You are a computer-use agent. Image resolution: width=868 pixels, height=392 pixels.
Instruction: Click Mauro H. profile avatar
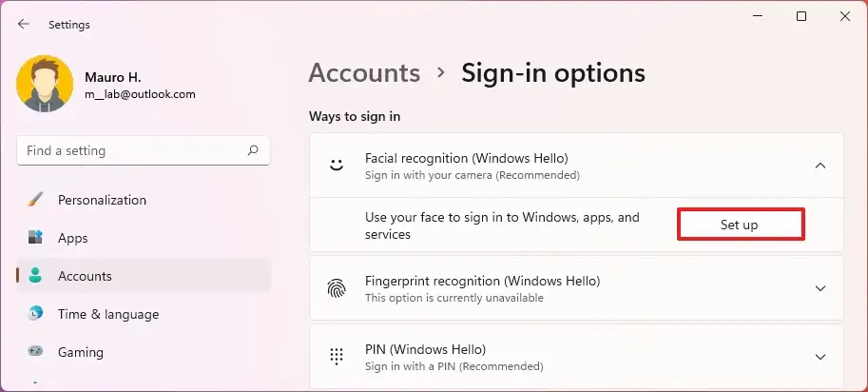click(x=45, y=84)
